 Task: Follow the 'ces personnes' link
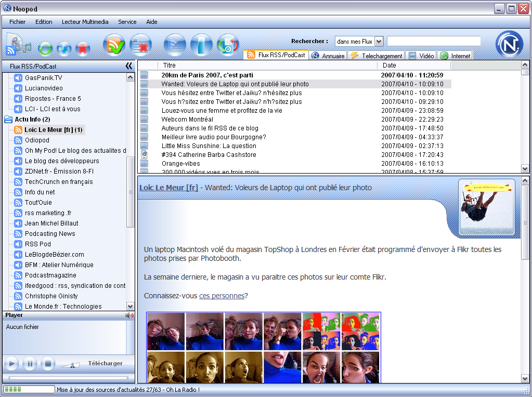[x=222, y=296]
